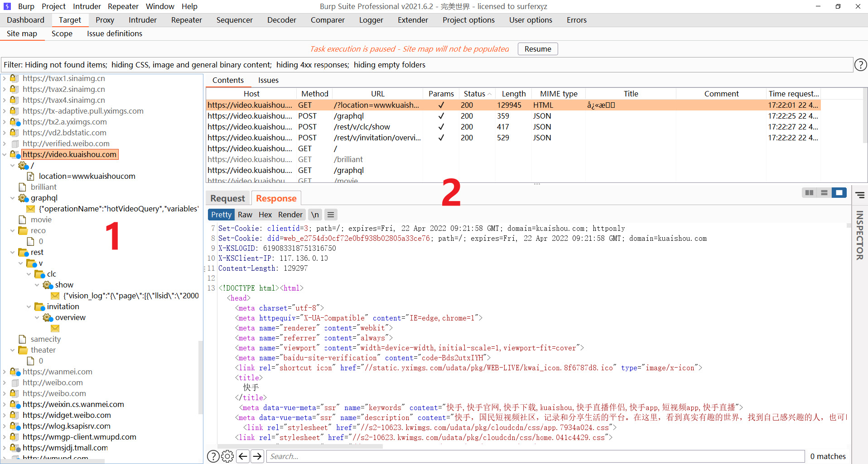The width and height of the screenshot is (868, 464).
Task: Click the hotVideoQuery envelope request icon
Action: coord(31,209)
